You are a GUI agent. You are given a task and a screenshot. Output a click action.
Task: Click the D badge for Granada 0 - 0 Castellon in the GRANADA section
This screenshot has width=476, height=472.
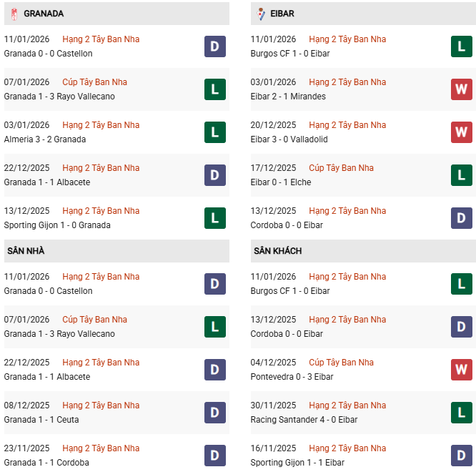coord(214,46)
